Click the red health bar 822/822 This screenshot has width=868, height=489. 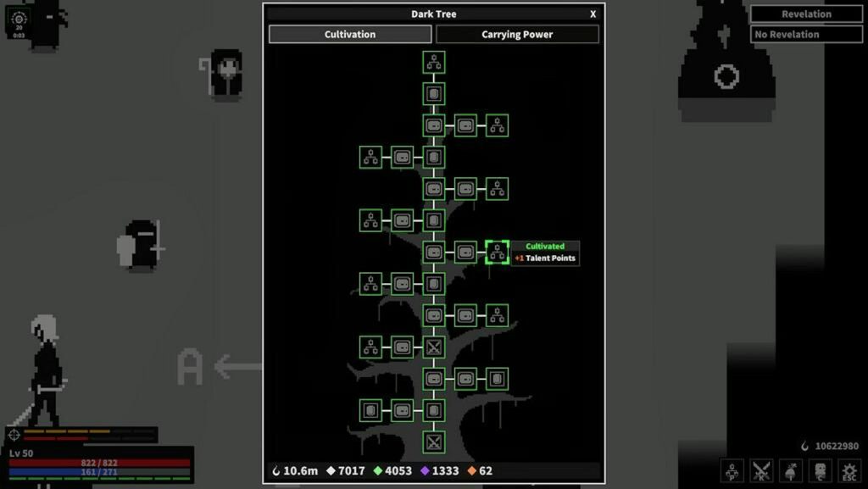click(100, 463)
